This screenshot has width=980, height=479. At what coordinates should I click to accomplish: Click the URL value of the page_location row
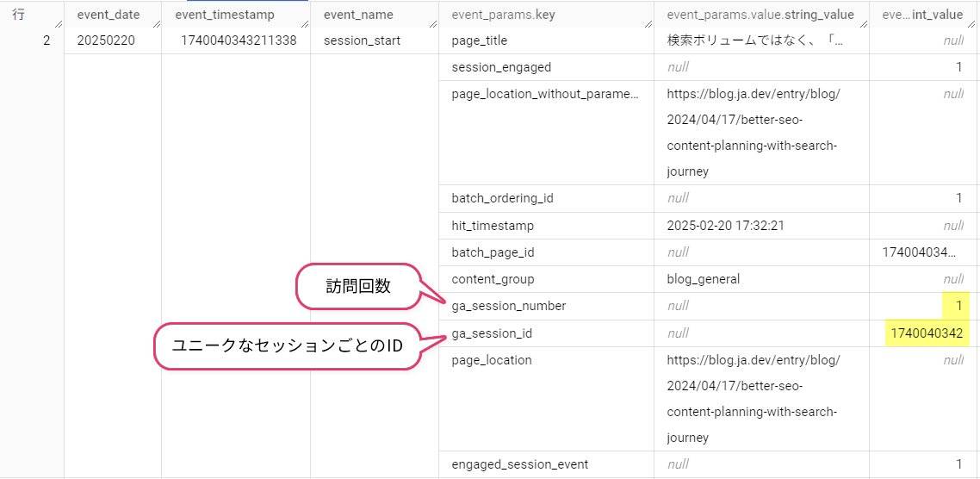coord(754,398)
